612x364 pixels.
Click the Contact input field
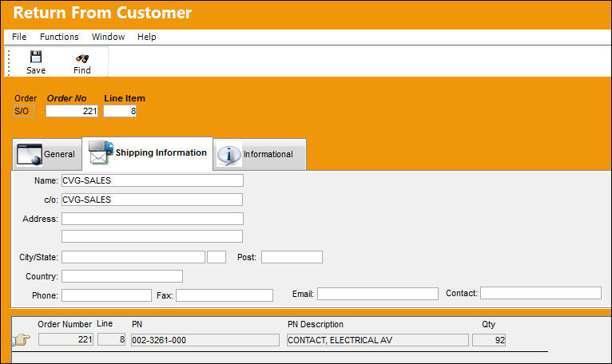tap(541, 293)
